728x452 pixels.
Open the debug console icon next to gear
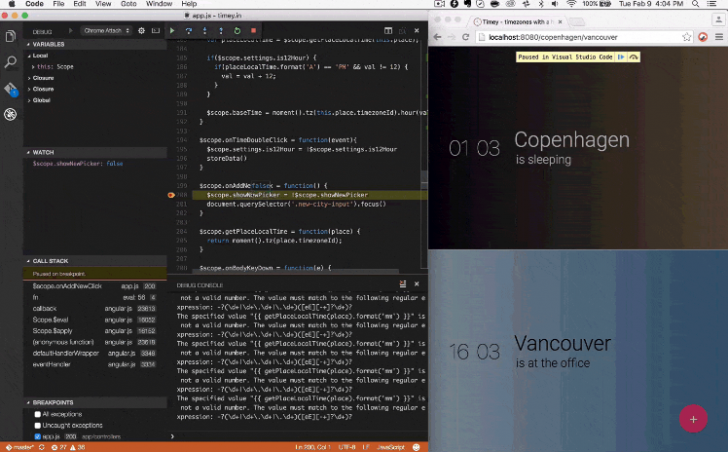click(x=156, y=31)
